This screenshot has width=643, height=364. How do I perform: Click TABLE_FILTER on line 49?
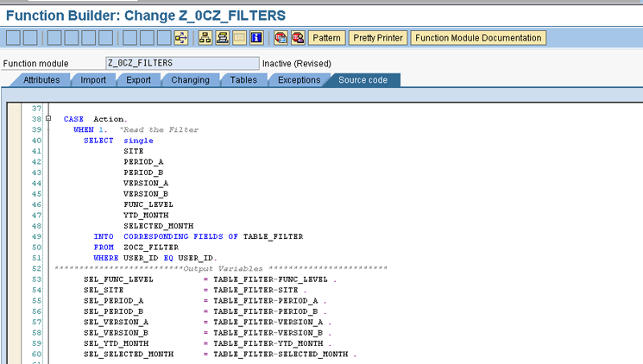[273, 236]
